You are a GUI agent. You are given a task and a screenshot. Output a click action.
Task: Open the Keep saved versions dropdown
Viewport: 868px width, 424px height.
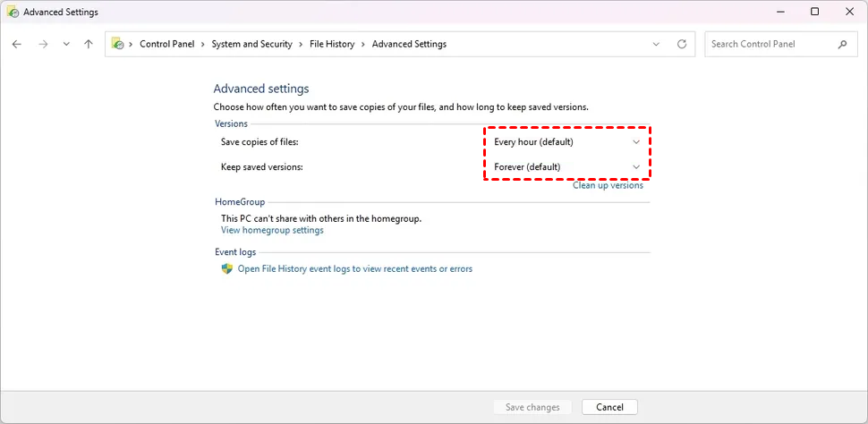(567, 167)
